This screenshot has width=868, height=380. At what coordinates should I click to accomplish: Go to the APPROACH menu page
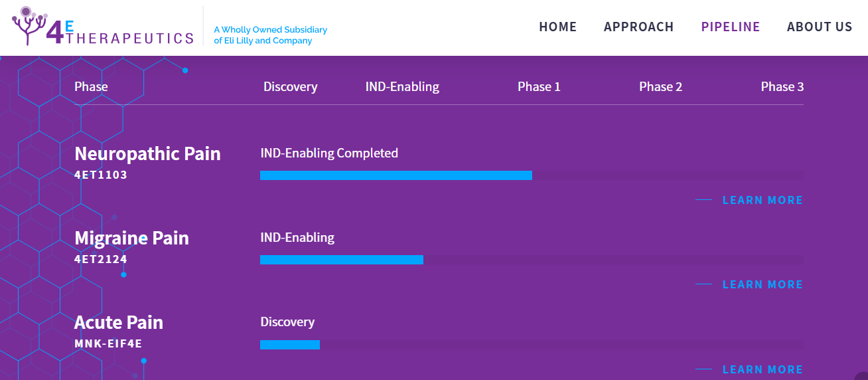pos(638,27)
